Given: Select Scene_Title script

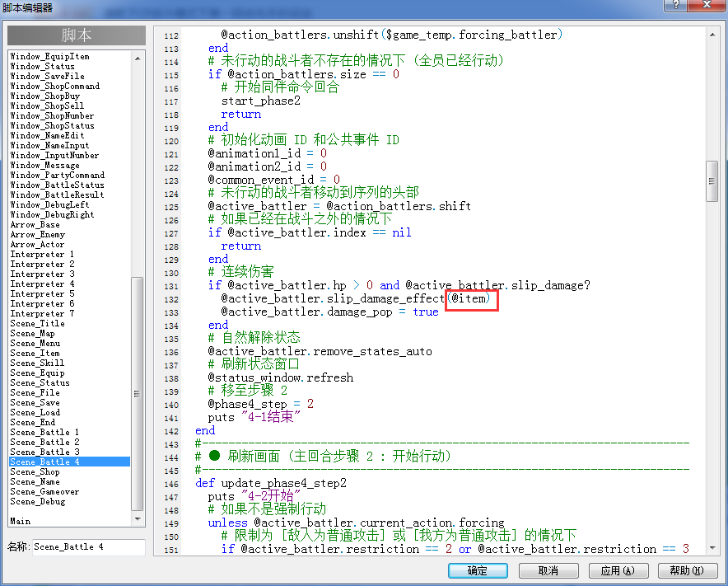Looking at the screenshot, I should point(38,323).
